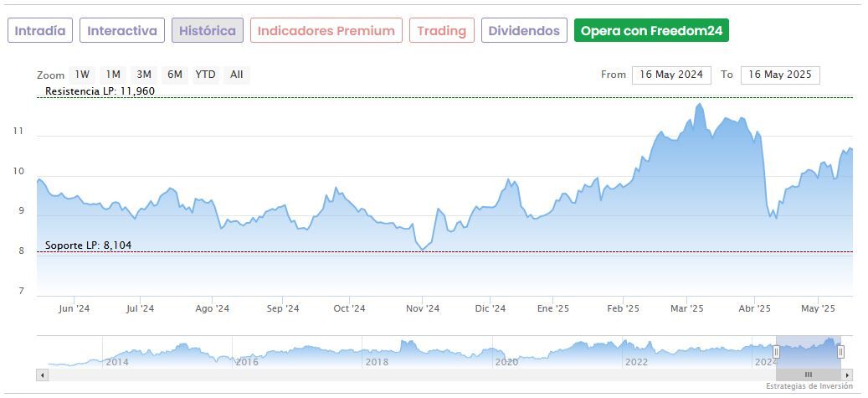The width and height of the screenshot is (868, 398).
Task: Open the Intradía tab
Action: click(40, 31)
